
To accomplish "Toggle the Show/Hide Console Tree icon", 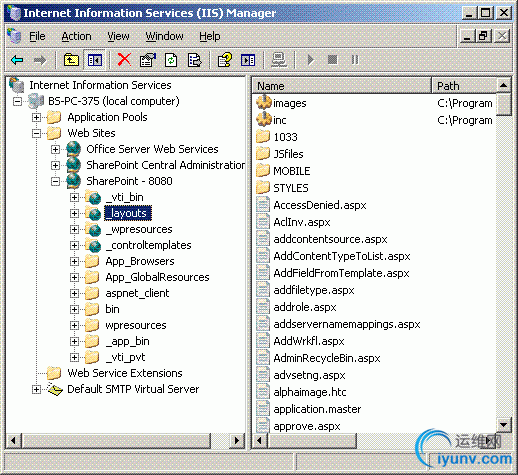I will coord(95,60).
